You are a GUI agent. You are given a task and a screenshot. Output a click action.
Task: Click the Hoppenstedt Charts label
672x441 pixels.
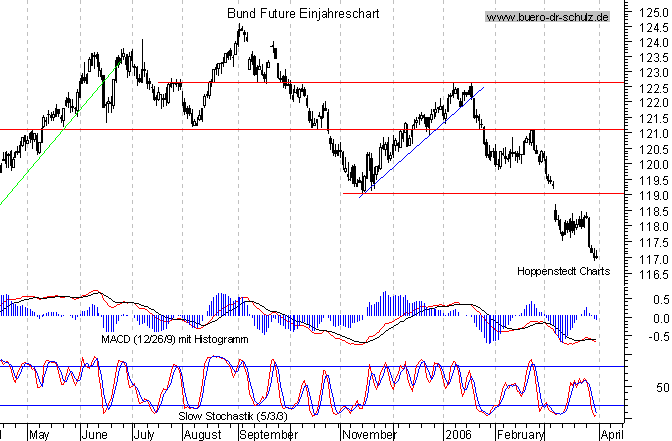(x=563, y=271)
